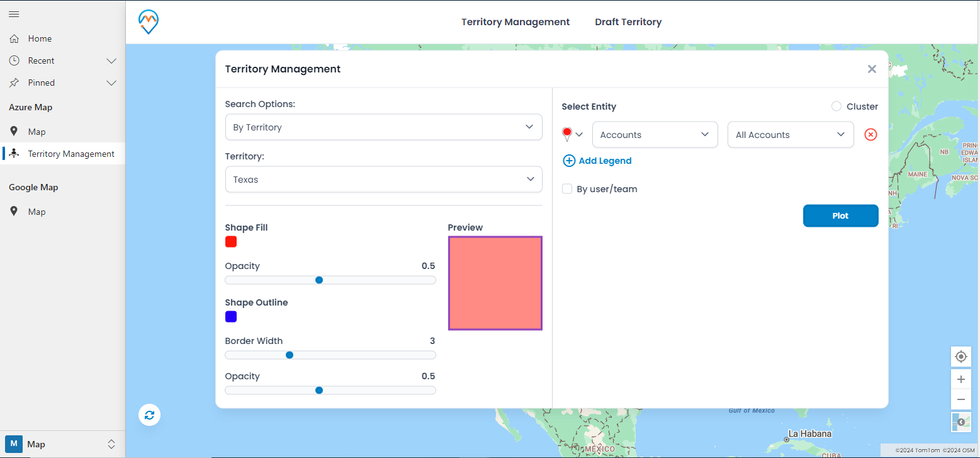Zoom in on the map
The width and height of the screenshot is (980, 458).
(960, 379)
